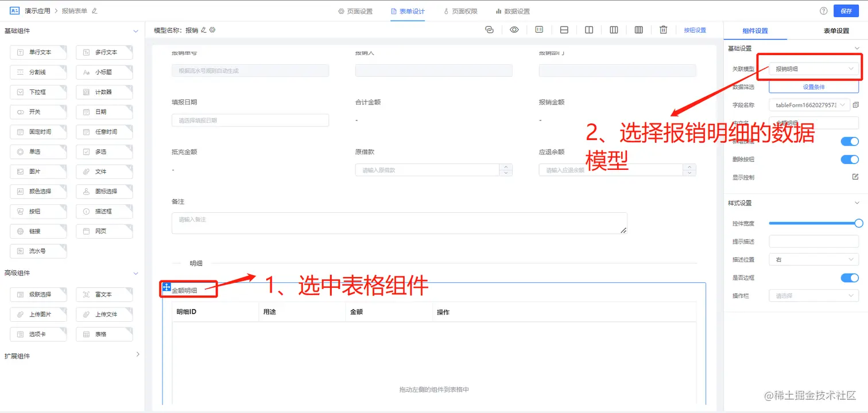Open the 操作栏 dropdown
868x413 pixels.
(814, 296)
